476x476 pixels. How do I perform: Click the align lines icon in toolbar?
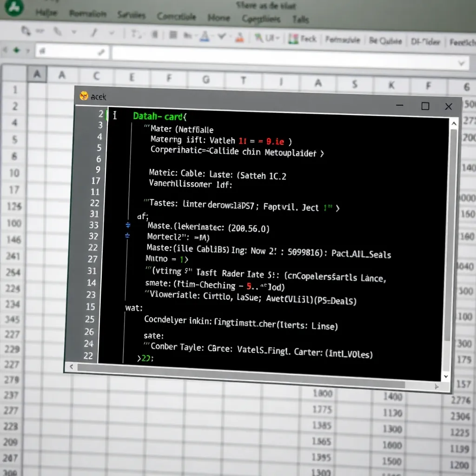(173, 35)
